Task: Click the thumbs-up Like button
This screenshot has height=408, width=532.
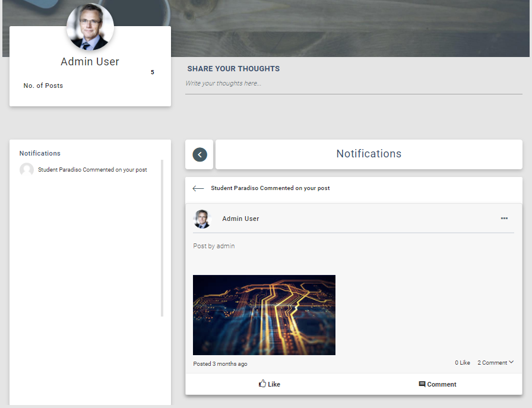Action: pyautogui.click(x=270, y=384)
